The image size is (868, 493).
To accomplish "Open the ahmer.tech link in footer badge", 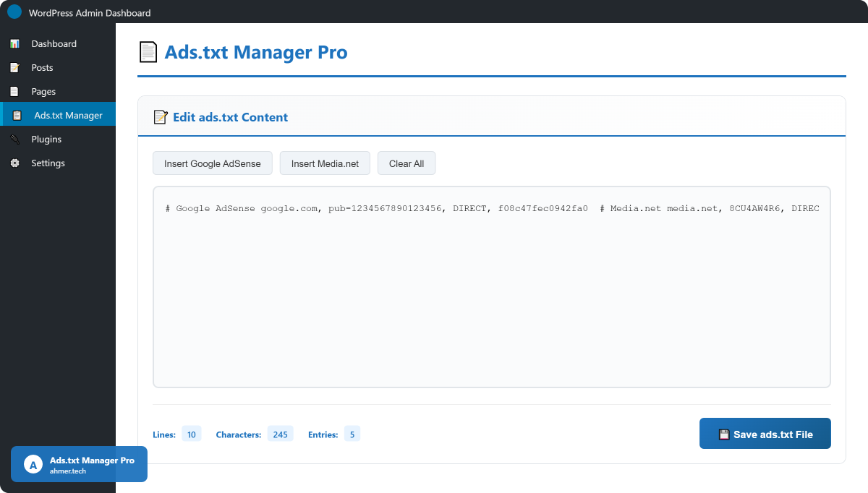I will (x=68, y=471).
